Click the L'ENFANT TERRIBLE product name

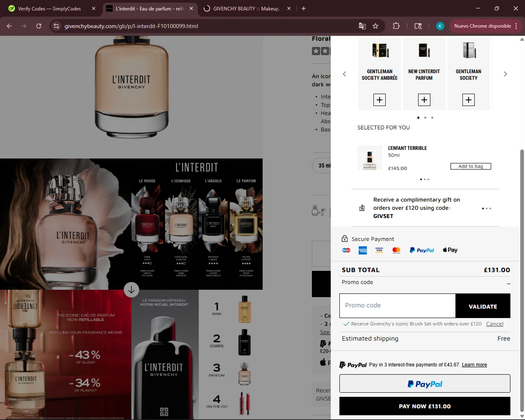tap(407, 148)
